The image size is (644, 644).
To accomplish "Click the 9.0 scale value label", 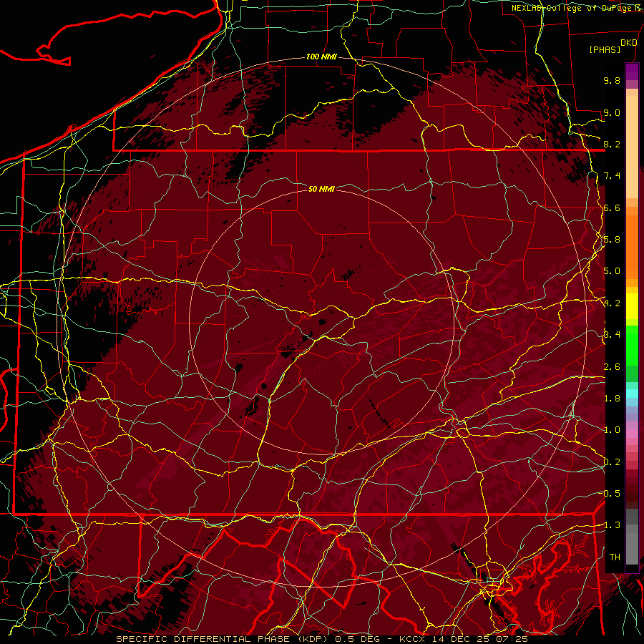I will tap(612, 112).
